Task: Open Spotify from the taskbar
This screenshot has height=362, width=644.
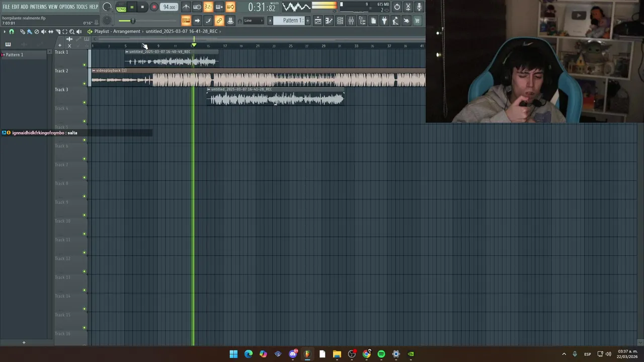Action: [381, 354]
